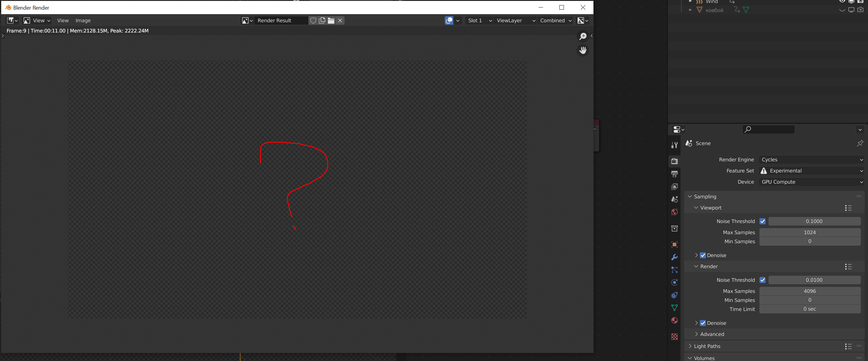Open the World properties tab (globe icon)
868x361 pixels.
point(674,212)
